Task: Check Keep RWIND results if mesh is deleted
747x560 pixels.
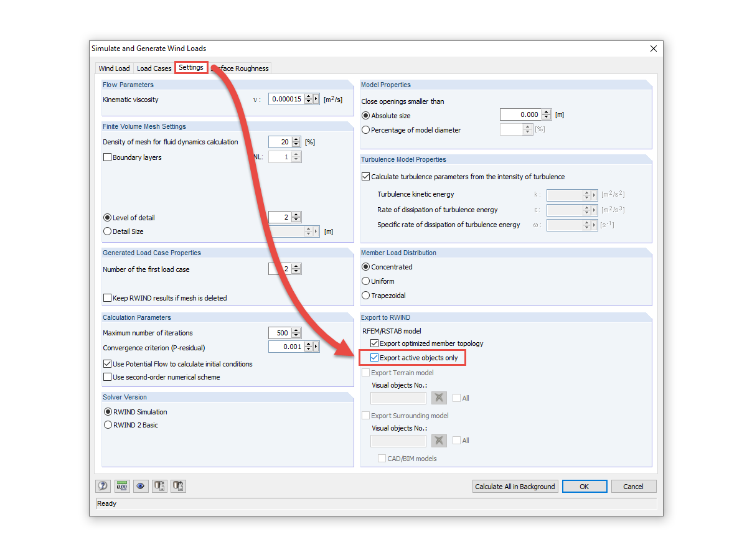Action: (107, 297)
